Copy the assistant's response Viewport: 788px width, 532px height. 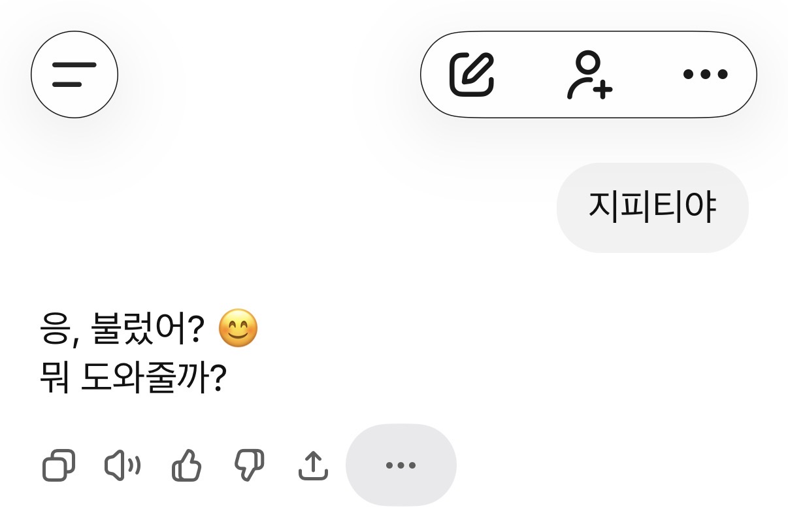pos(59,466)
